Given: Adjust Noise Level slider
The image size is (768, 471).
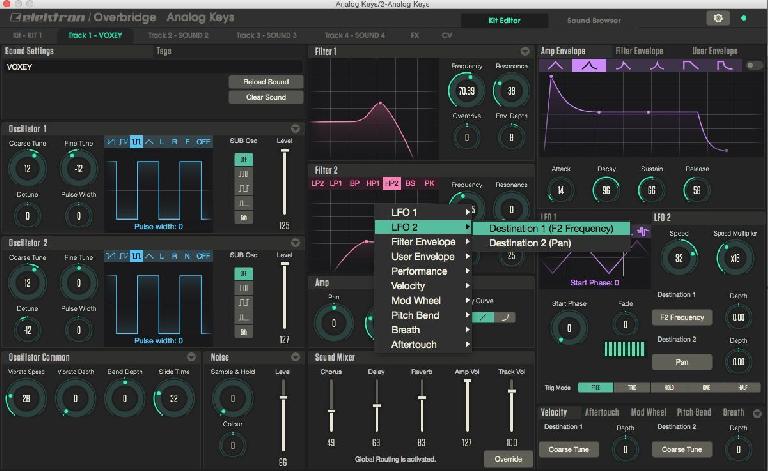Looking at the screenshot, I should (x=283, y=416).
